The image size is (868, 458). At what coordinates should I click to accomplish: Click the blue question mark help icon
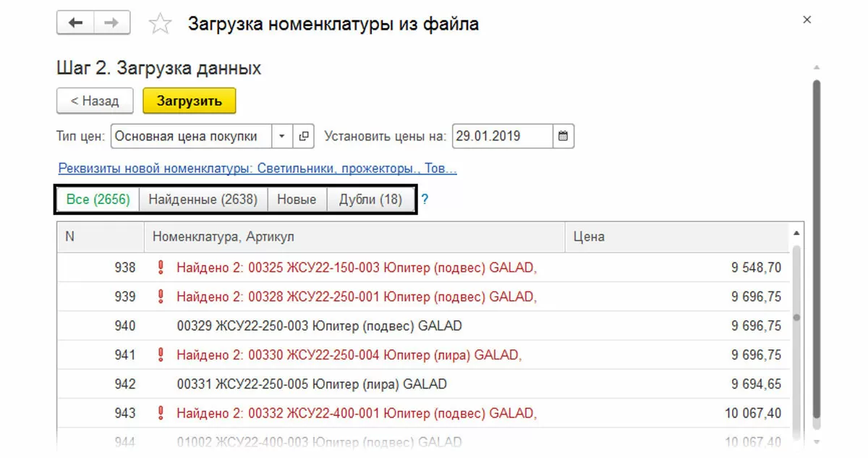tap(425, 199)
